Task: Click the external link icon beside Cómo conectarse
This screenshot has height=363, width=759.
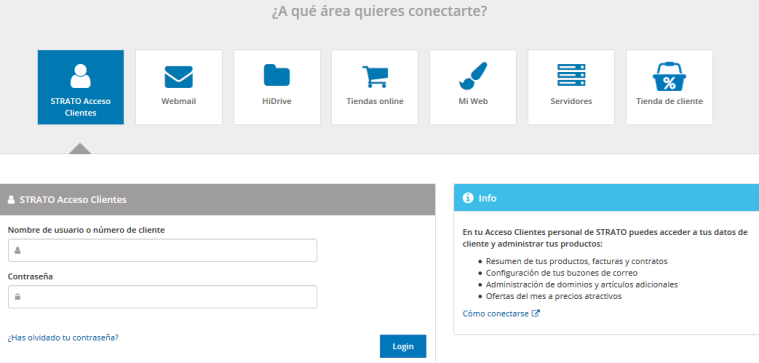Action: 535,313
